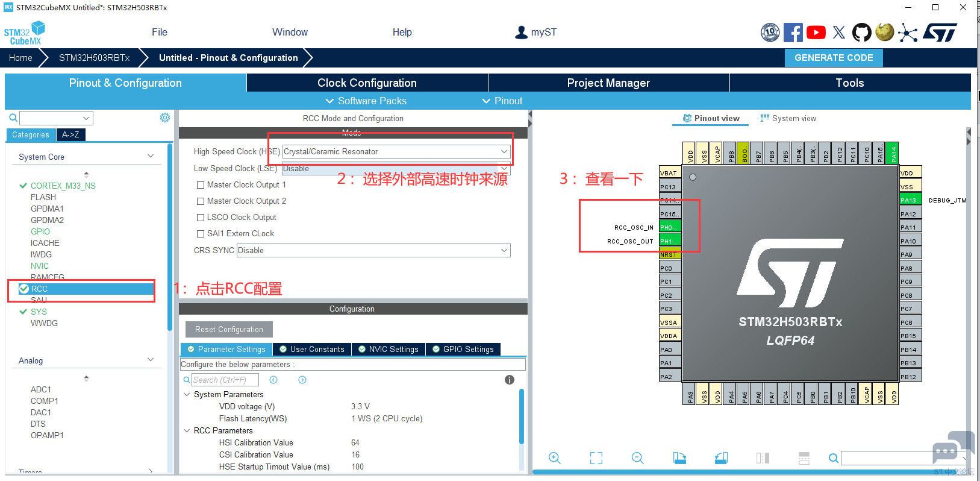Click the parameter Search (Ctrl+F) field
The image size is (980, 481).
coord(225,380)
